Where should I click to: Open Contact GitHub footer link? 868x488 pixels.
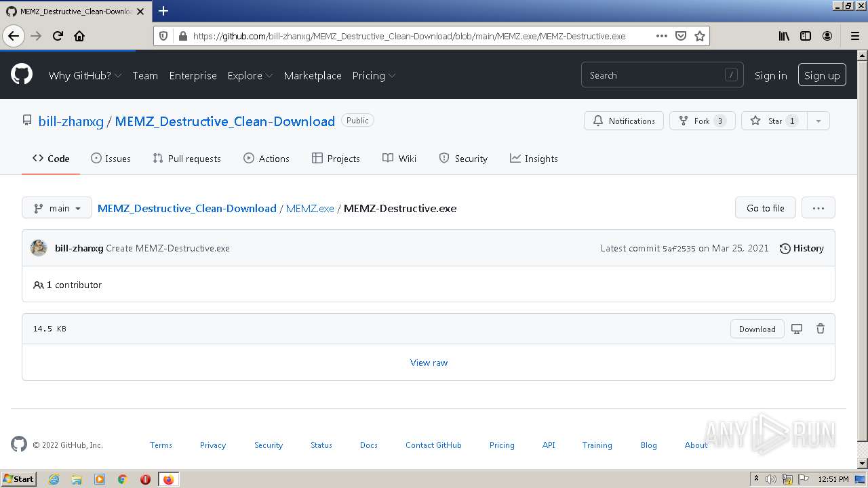[433, 445]
